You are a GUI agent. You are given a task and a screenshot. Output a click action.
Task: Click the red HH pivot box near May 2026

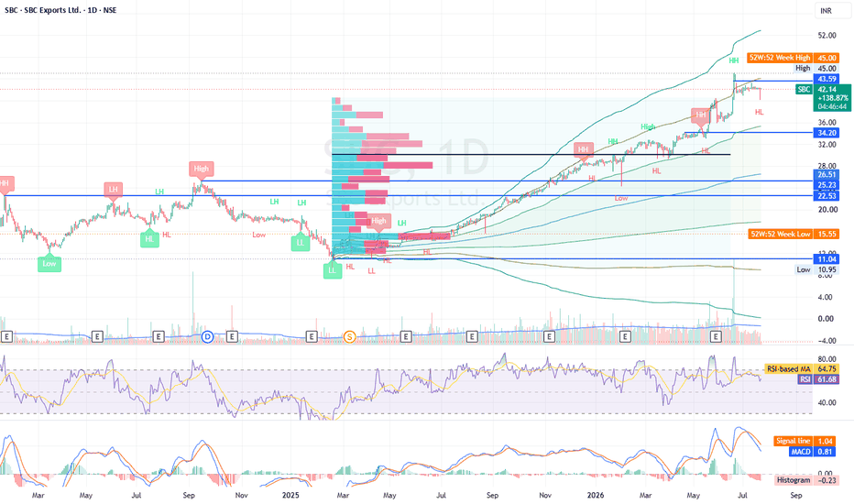point(701,115)
